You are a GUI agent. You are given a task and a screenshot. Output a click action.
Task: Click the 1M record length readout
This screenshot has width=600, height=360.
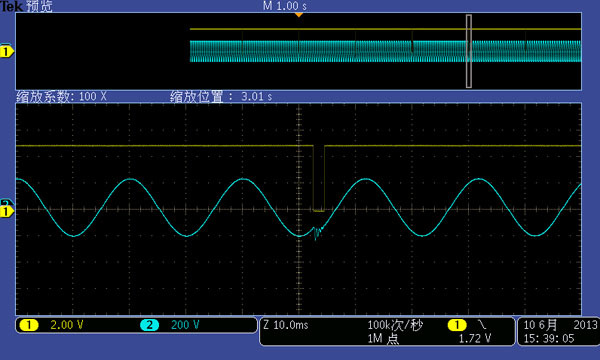point(383,339)
